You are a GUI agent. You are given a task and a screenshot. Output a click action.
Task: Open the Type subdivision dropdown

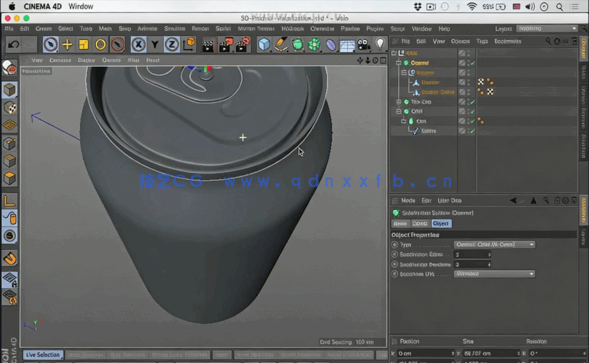coord(494,245)
